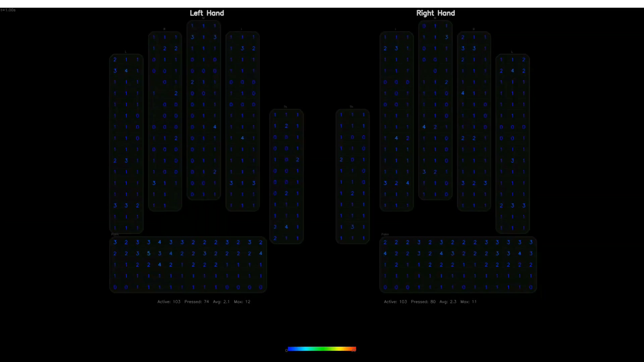The height and width of the screenshot is (362, 644).
Task: Select the left hand little finger column
Action: point(126,143)
